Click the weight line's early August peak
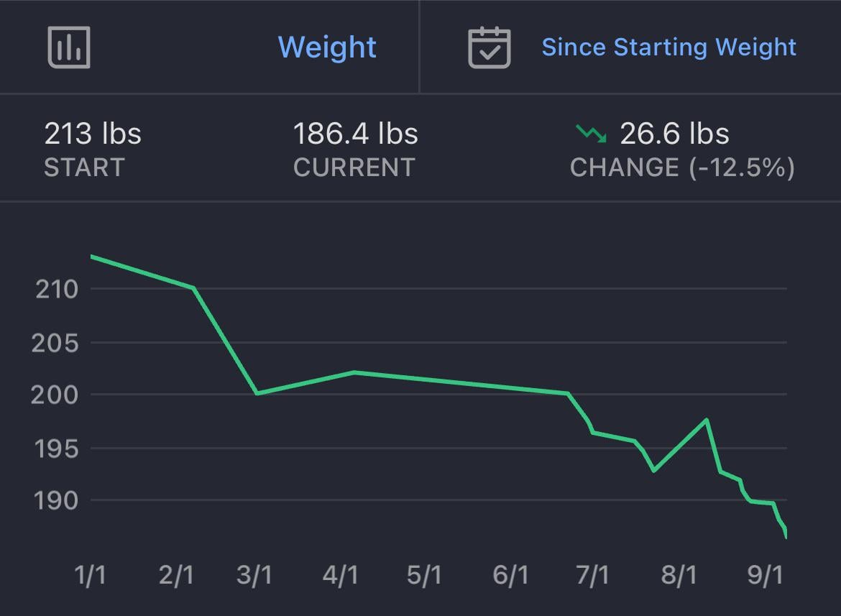 [x=707, y=420]
